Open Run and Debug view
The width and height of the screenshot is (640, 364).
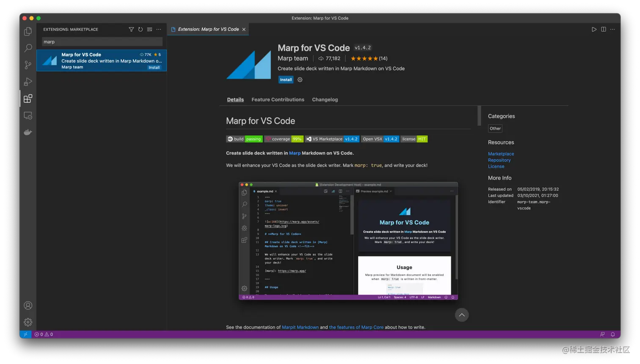(28, 82)
